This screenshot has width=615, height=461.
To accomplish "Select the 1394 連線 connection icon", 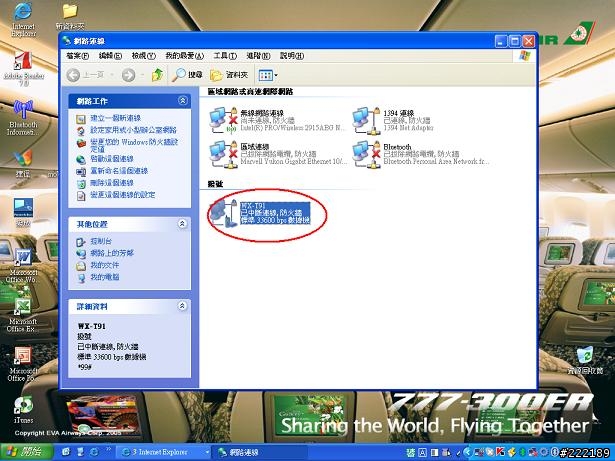I will click(366, 121).
